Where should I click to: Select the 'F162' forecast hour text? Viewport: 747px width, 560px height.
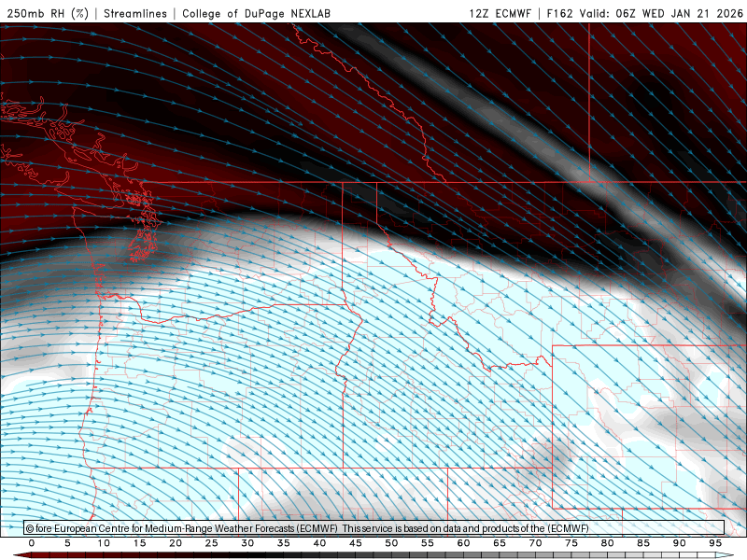[559, 13]
